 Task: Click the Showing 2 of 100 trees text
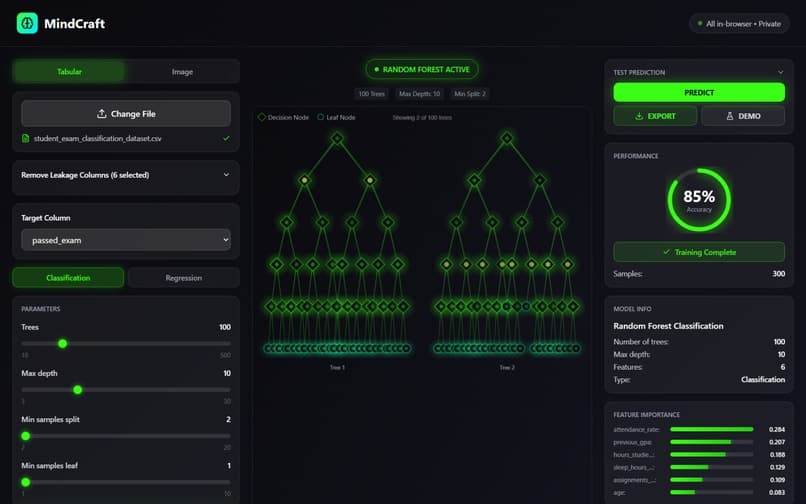(422, 118)
